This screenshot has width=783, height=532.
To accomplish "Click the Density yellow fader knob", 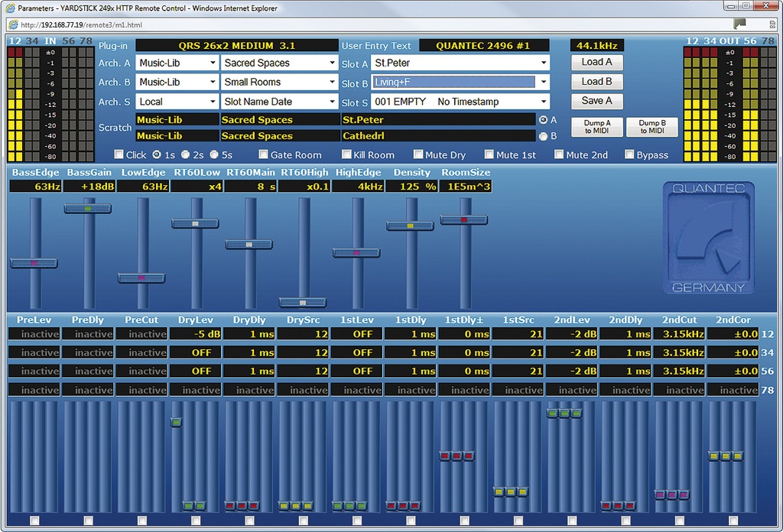I will tap(410, 225).
